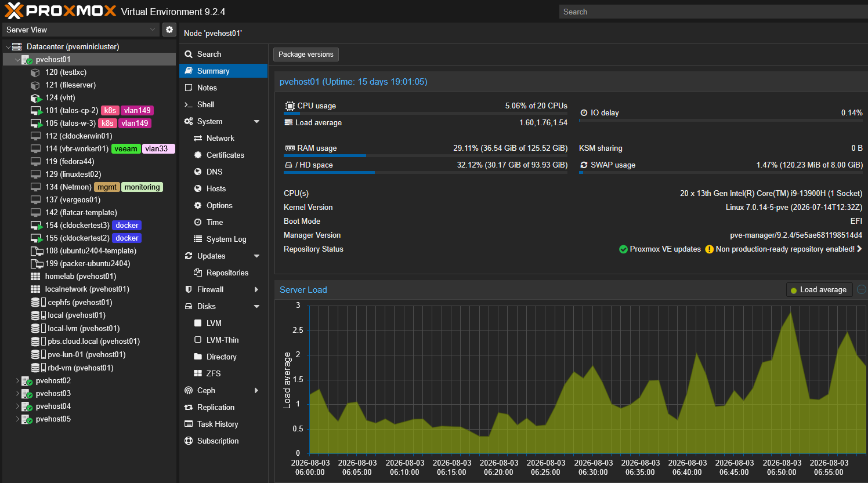
Task: Click the RAM usage progress bar
Action: (x=425, y=155)
